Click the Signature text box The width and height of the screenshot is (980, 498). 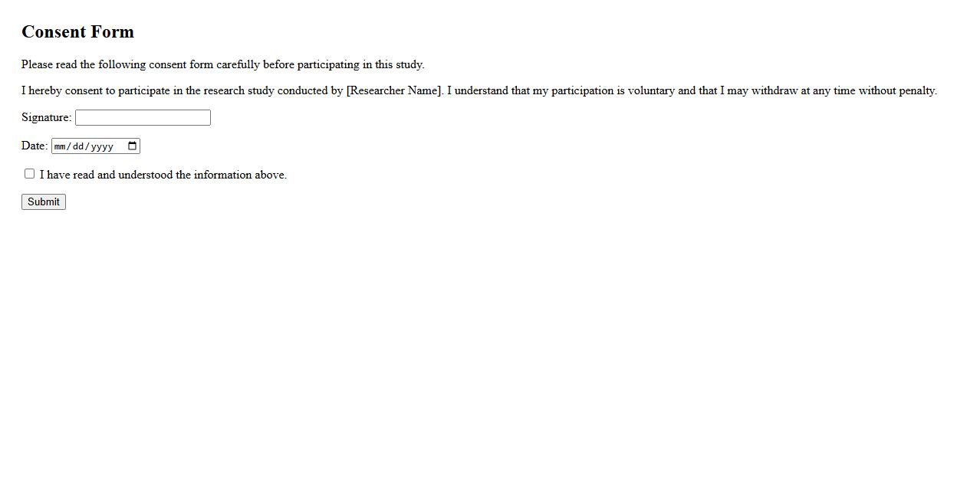143,117
